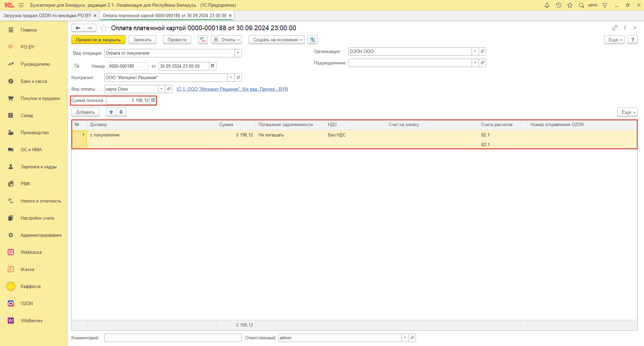Screen dimensions: 644x346
Task: Expand Ответственный dropdown arrow
Action: (x=405, y=338)
